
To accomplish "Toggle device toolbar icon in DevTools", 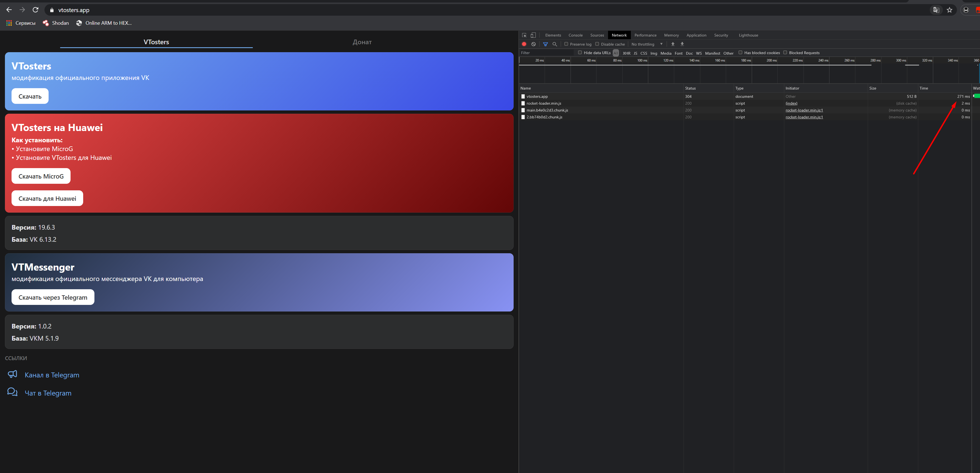I will pyautogui.click(x=533, y=35).
